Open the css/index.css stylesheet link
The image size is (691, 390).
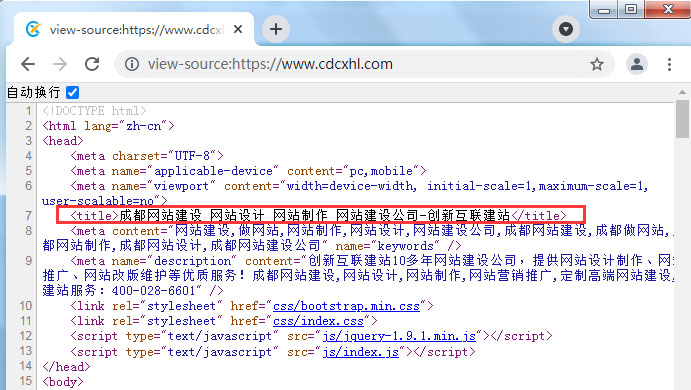pos(318,321)
